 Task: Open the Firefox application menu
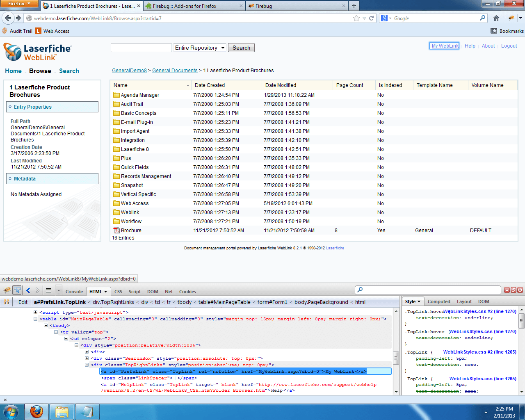pos(19,4)
